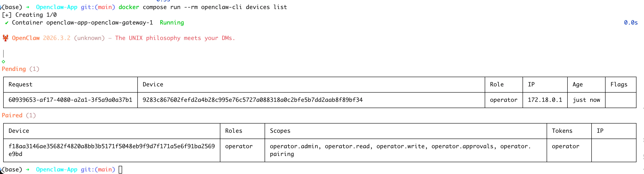The image size is (644, 174).
Task: Click the green arrow in the bottom prompt
Action: pyautogui.click(x=28, y=169)
